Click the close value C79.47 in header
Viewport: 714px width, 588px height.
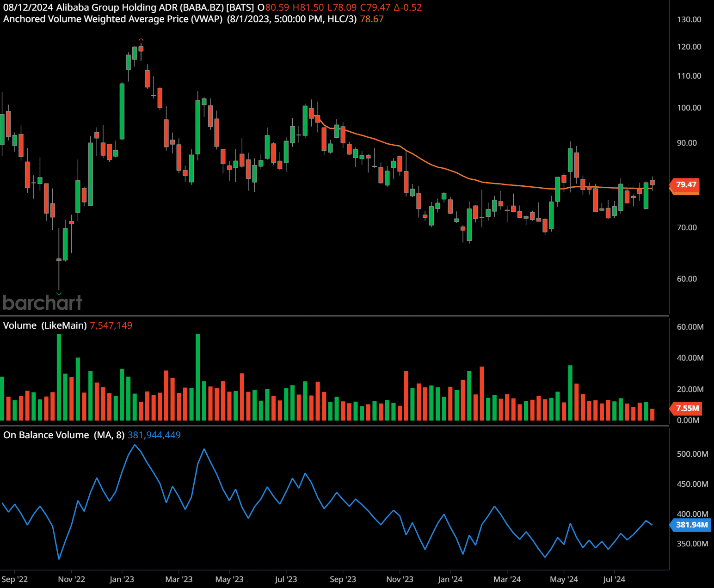click(375, 7)
